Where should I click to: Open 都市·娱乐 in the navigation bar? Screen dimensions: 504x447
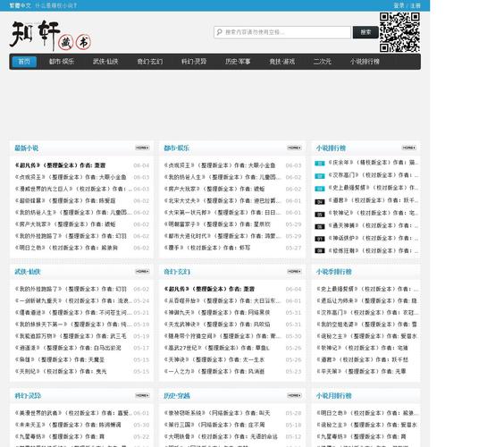tap(62, 62)
